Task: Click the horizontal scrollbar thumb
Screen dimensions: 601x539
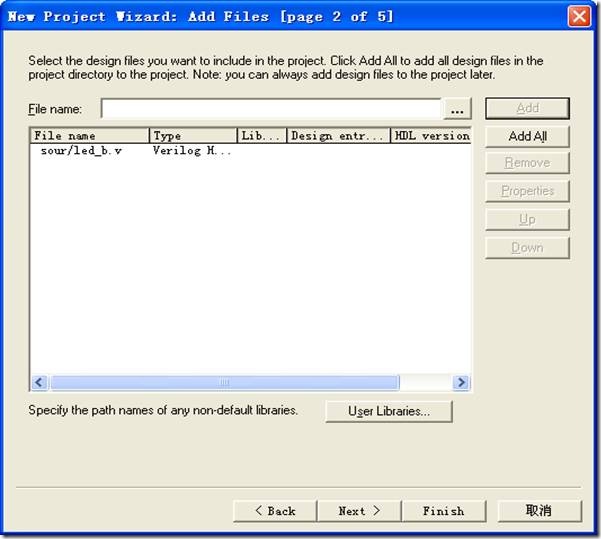Action: (224, 382)
